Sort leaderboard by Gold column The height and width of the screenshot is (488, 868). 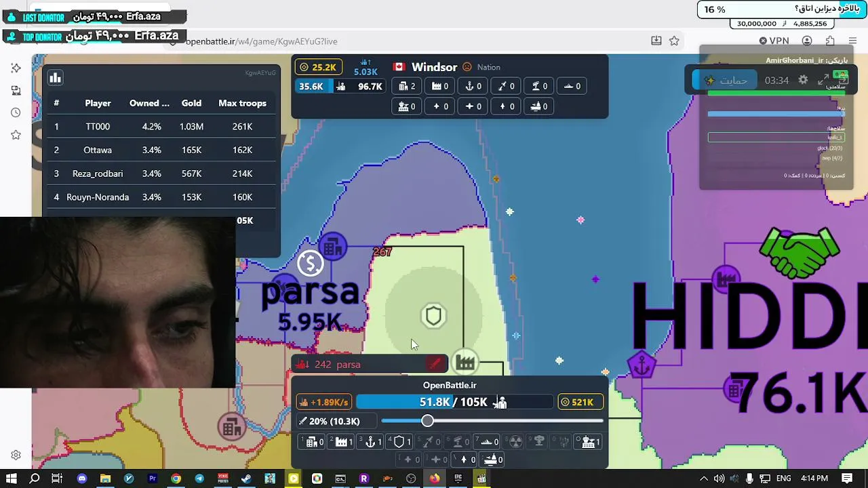[191, 103]
